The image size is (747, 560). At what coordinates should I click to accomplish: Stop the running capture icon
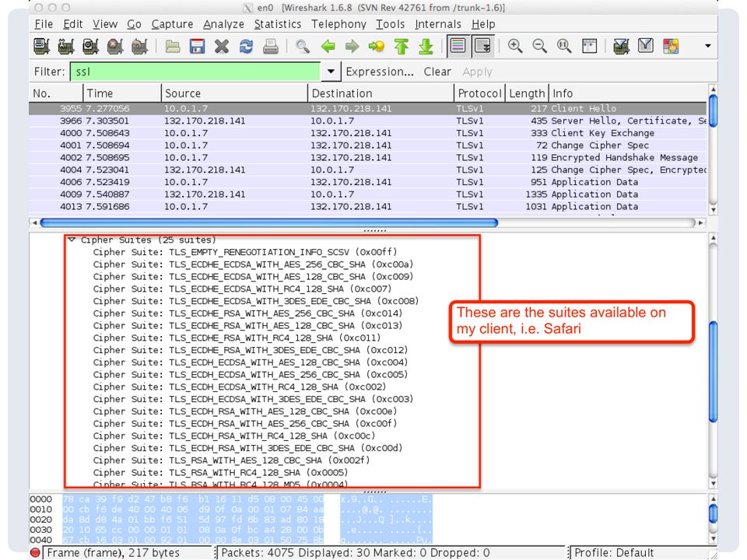pyautogui.click(x=115, y=46)
